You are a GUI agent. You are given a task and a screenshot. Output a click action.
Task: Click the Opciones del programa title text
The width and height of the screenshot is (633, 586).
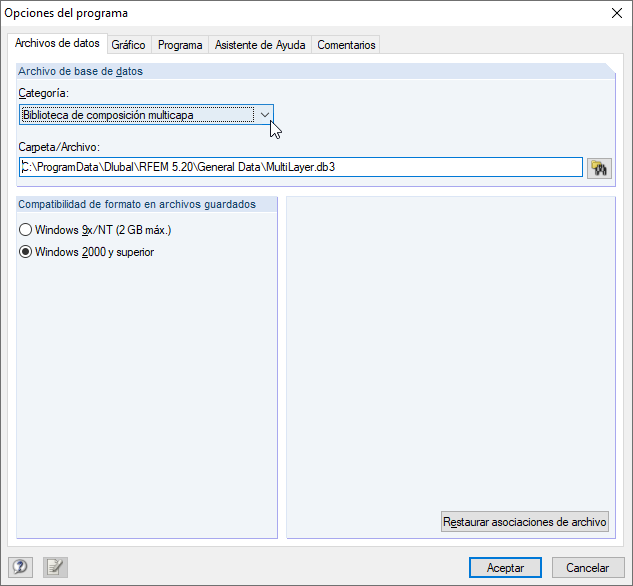pos(66,13)
